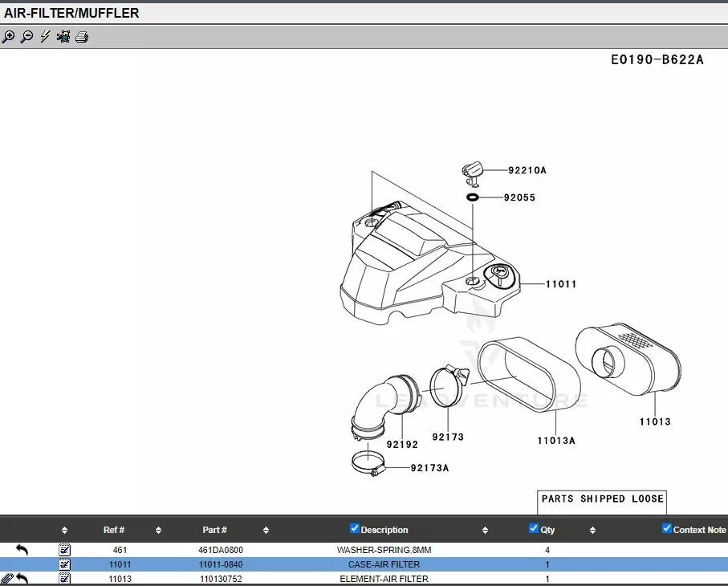Screen dimensions: 728x586
Task: Select part number 11011-0840 in table
Action: tap(220, 564)
